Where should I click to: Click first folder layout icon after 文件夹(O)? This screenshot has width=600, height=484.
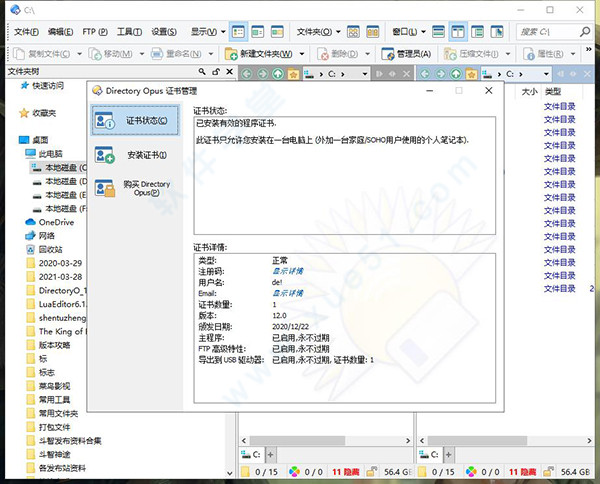click(353, 32)
